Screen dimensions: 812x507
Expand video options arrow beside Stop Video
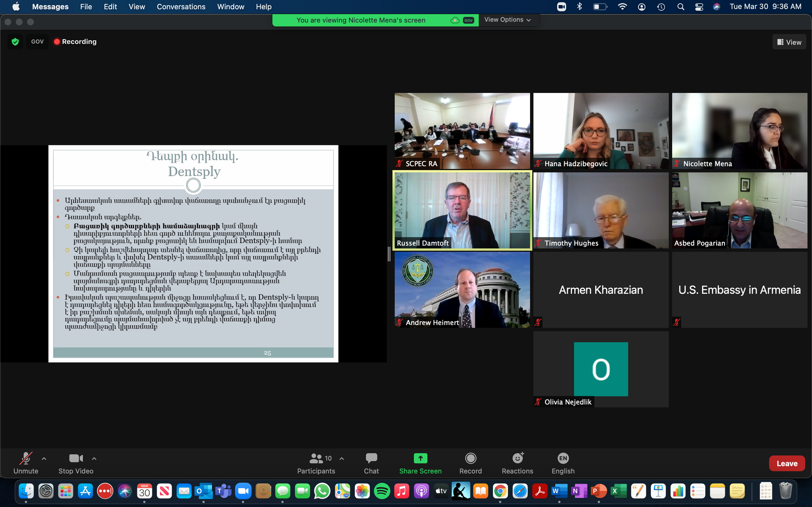coord(94,458)
